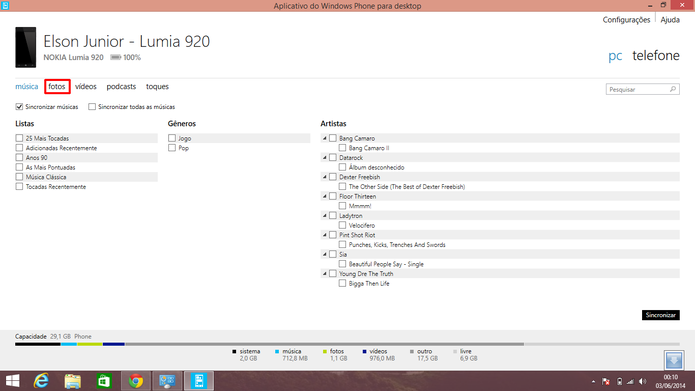Check the Bang Camaro artist checkbox
The image size is (695, 391).
pyautogui.click(x=333, y=138)
